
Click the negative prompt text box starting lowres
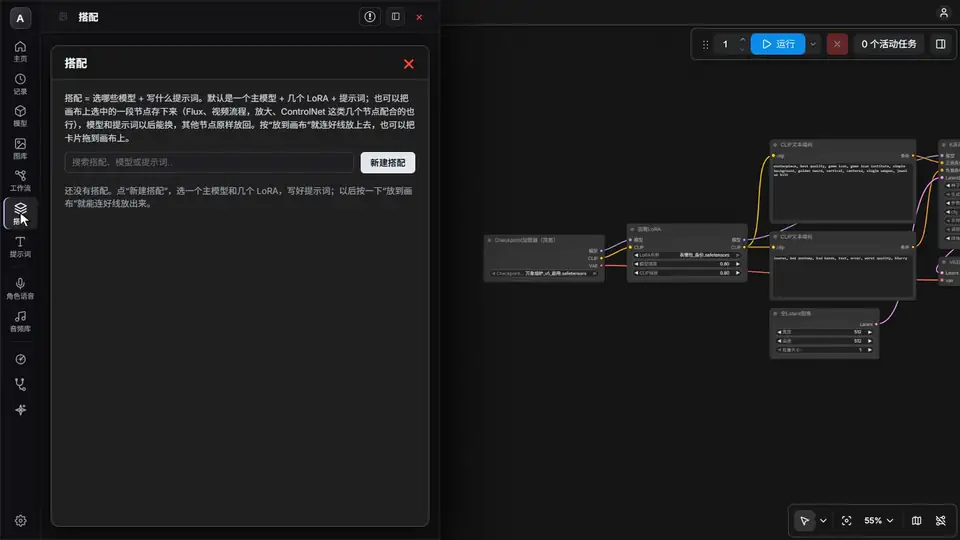click(842, 275)
